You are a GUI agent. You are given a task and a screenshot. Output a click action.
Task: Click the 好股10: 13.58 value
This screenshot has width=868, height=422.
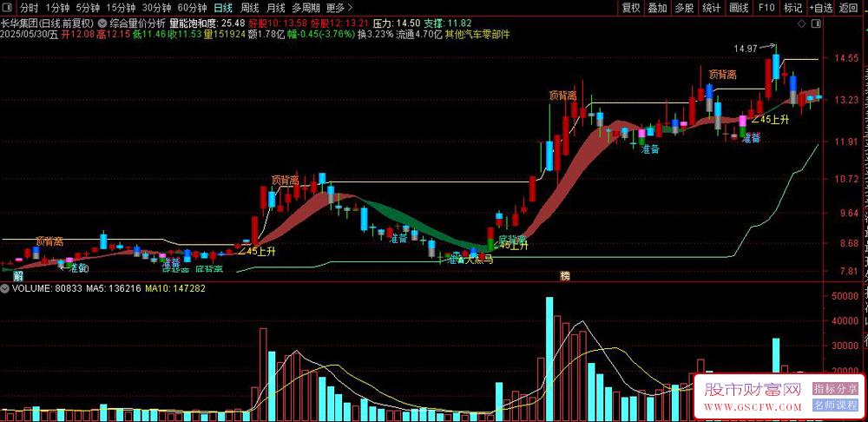[x=278, y=23]
